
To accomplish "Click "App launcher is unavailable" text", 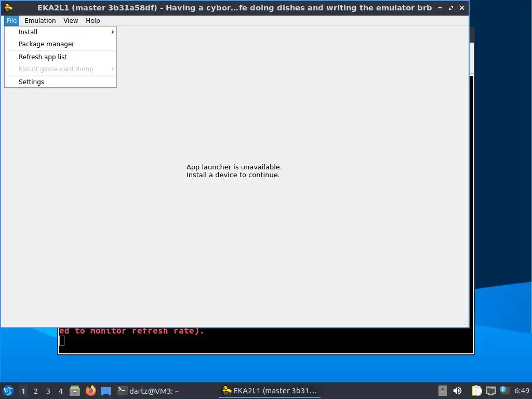I will 234,167.
